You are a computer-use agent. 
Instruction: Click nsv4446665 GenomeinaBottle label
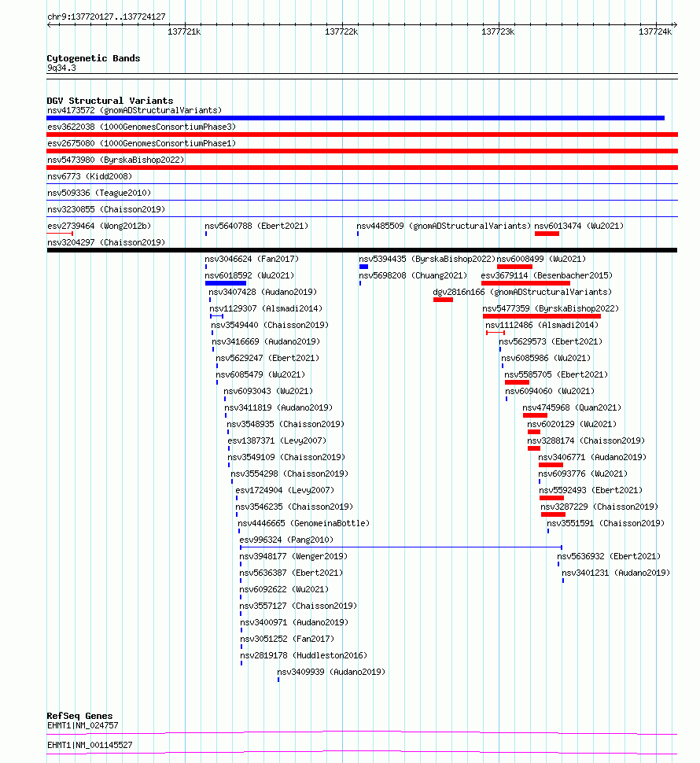(304, 524)
